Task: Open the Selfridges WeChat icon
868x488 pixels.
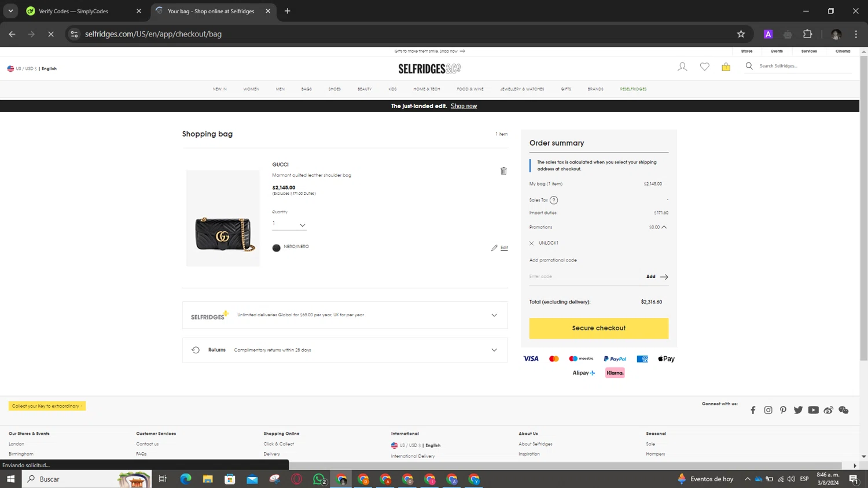Action: pos(843,410)
